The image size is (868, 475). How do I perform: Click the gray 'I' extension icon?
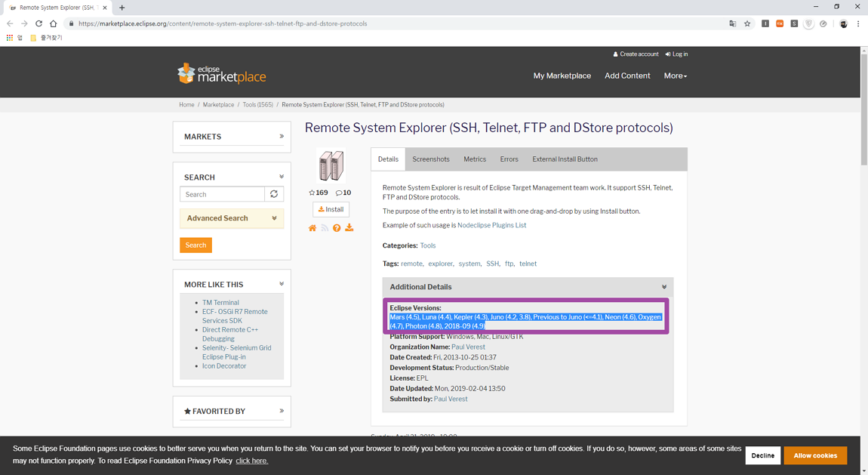tap(765, 24)
